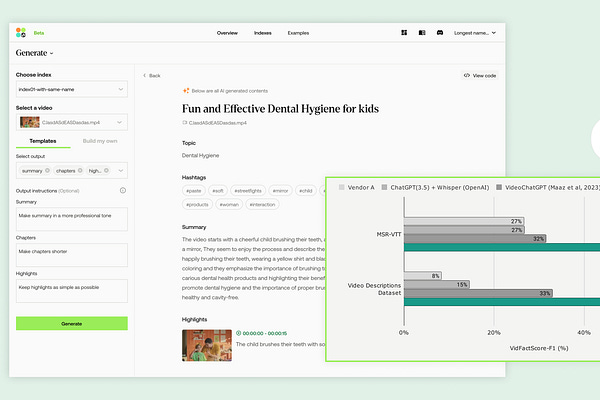Screen dimensions: 600x400
Task: Click the Video Descriptions Dataset 8% bar
Action: 423,276
